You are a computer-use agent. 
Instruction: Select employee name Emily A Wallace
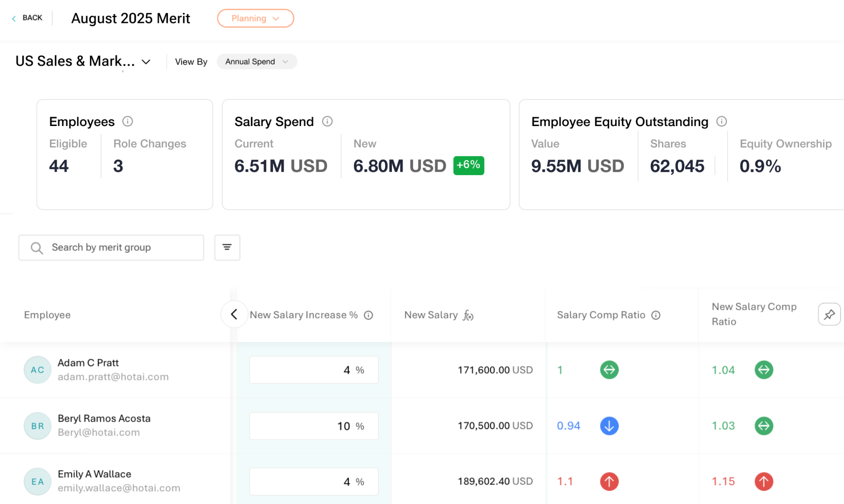95,474
